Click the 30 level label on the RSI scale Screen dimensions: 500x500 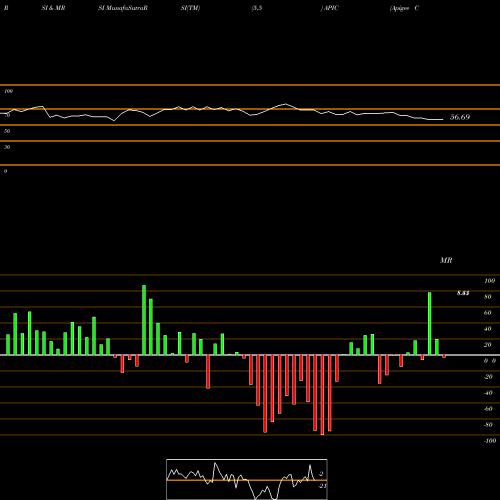tap(7, 147)
